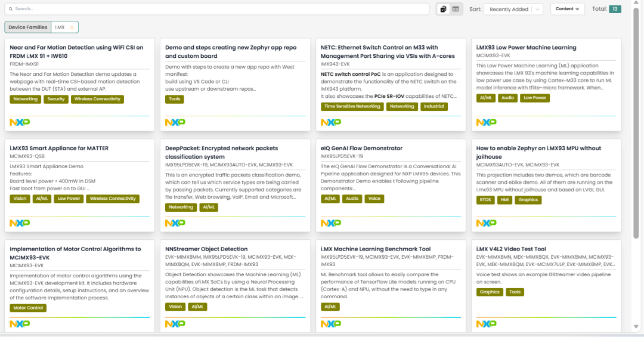This screenshot has height=337, width=644.
Task: Expand the Content filter dropdown
Action: pyautogui.click(x=568, y=9)
